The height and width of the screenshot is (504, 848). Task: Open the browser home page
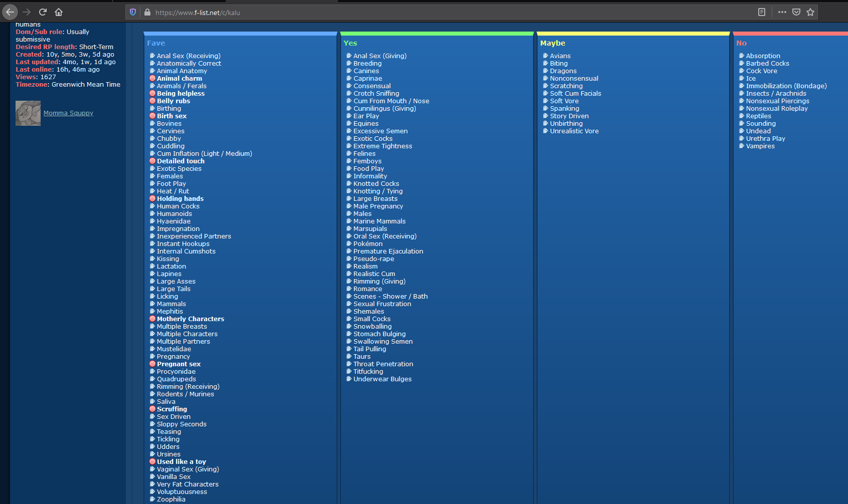pos(59,12)
